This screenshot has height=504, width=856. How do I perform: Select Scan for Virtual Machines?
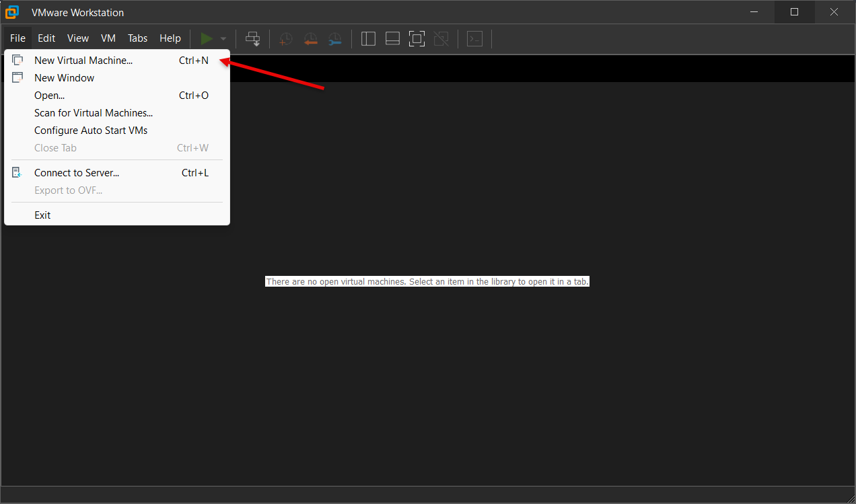click(93, 112)
